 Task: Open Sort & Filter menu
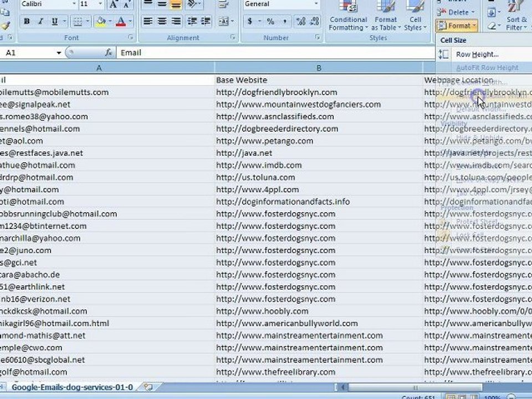pos(516,16)
